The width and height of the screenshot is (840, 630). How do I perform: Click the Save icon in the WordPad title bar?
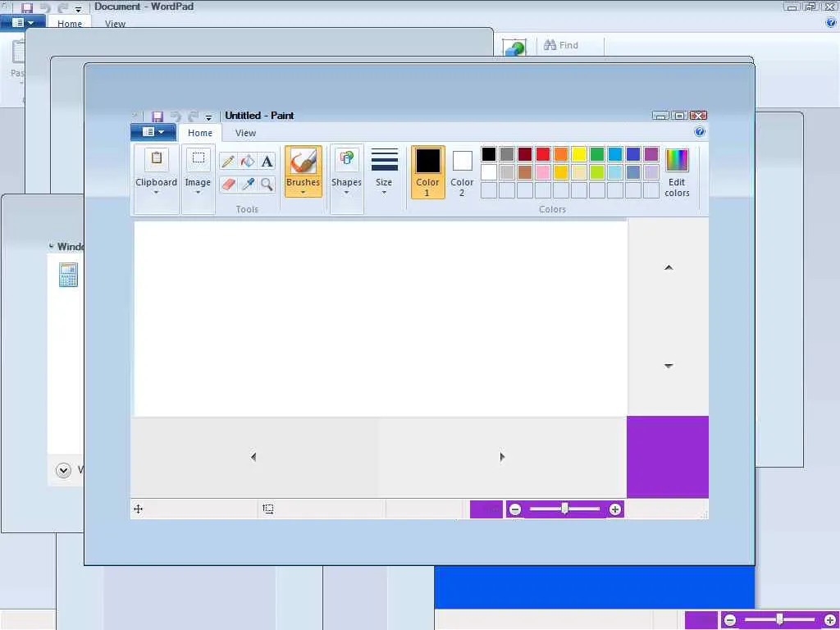click(27, 8)
